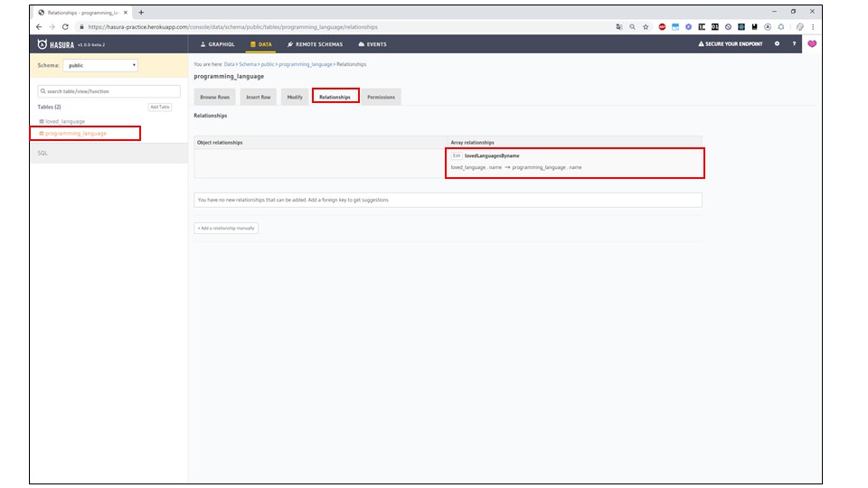868x488 pixels.
Task: Click the lovedLanguagesByname relationship name
Action: 492,156
